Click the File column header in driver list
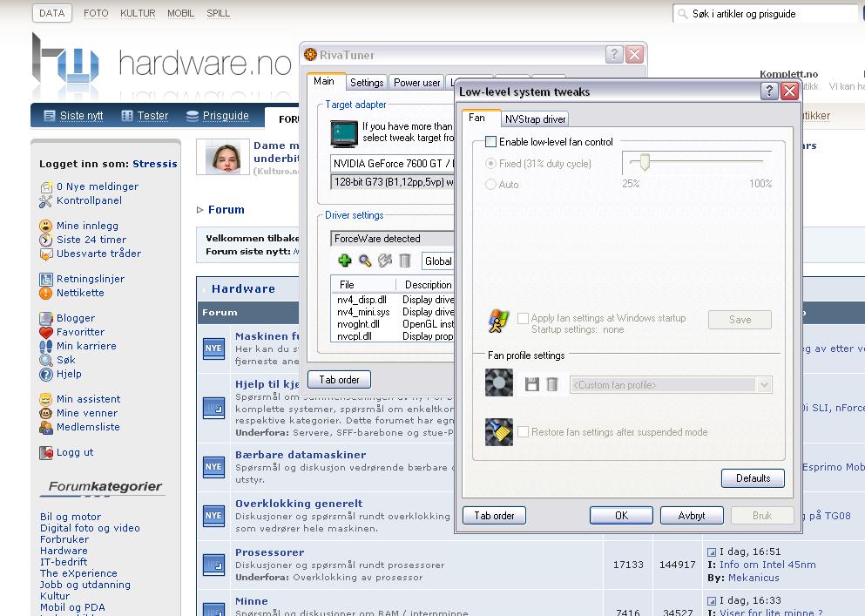Screen dimensions: 865x616 (x=363, y=284)
